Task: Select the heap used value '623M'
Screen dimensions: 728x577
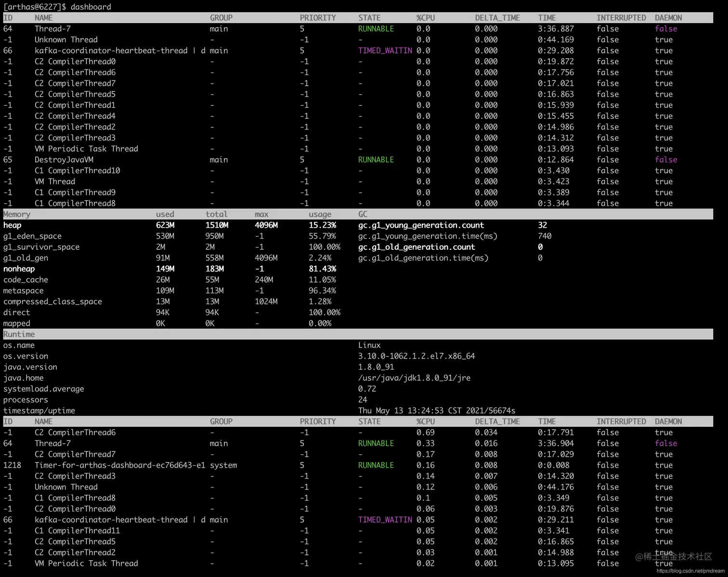Action: pos(165,225)
